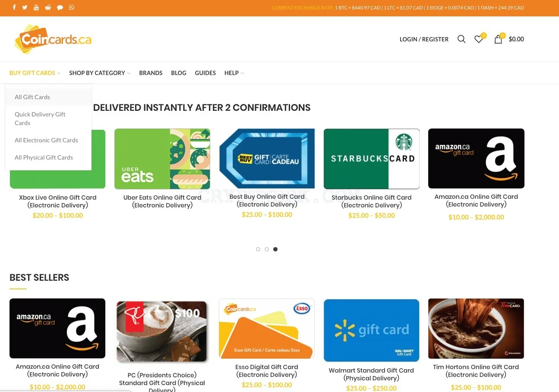Click the Walmart price $25.00 – $250.00
This screenshot has height=392, width=559.
point(372,388)
